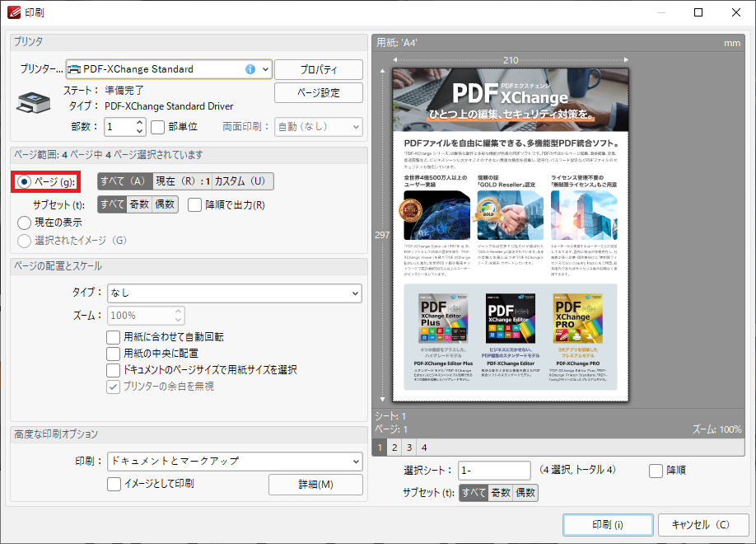Image resolution: width=756 pixels, height=544 pixels.
Task: Click the ズーム: 100% preview label
Action: point(717,429)
